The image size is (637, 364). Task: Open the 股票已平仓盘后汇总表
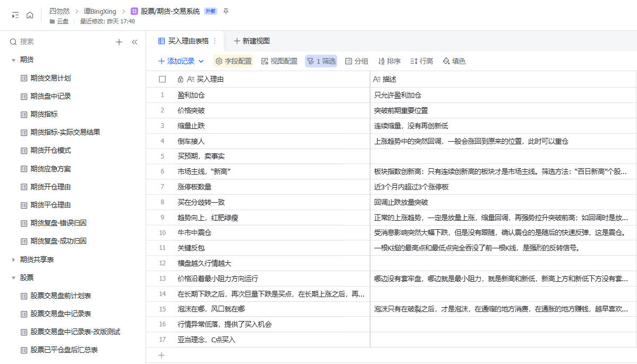[x=64, y=350]
